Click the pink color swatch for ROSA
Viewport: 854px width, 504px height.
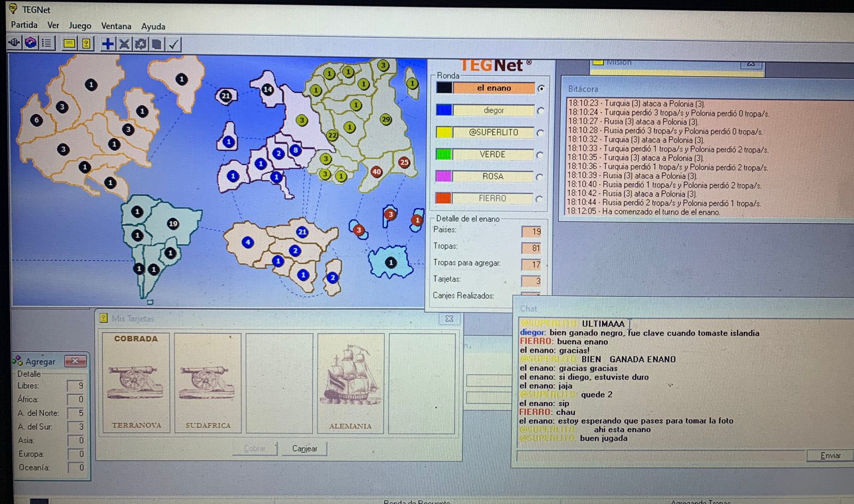point(444,176)
